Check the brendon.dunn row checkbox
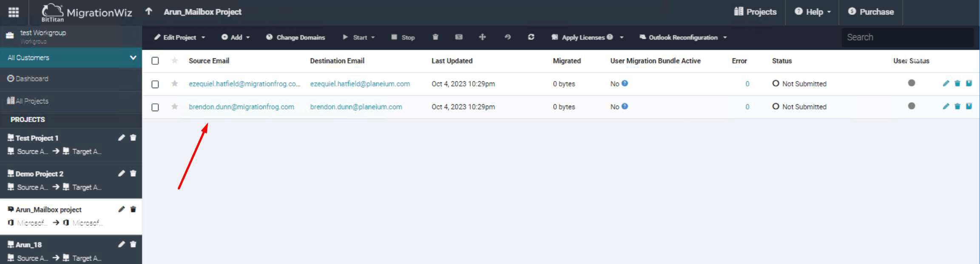This screenshot has width=980, height=264. coord(155,107)
